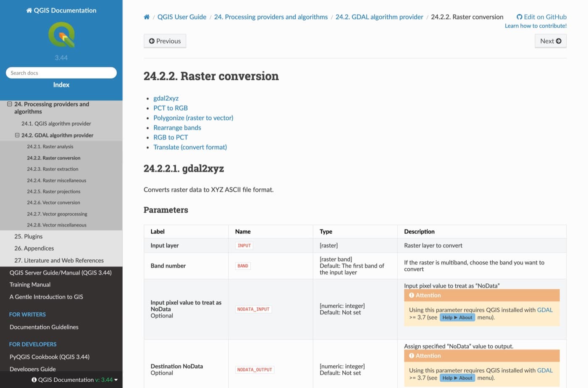The image size is (588, 388).
Task: Click the 24.2. GDAL algorithm provider breadcrumb
Action: click(379, 17)
